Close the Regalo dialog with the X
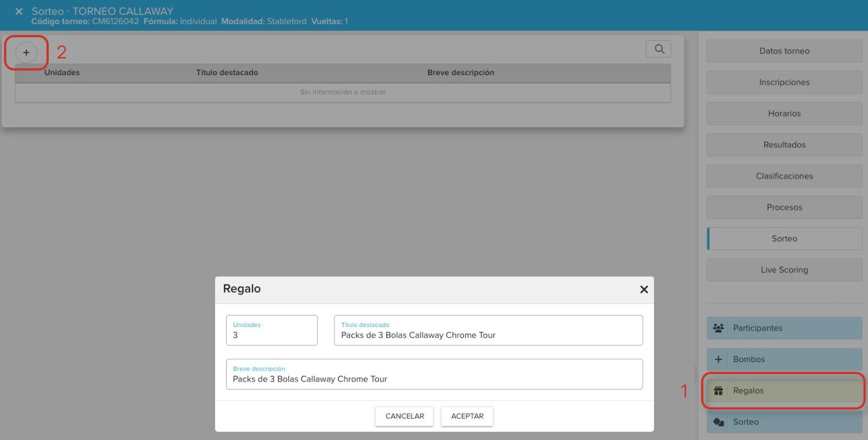Image resolution: width=868 pixels, height=440 pixels. [644, 290]
